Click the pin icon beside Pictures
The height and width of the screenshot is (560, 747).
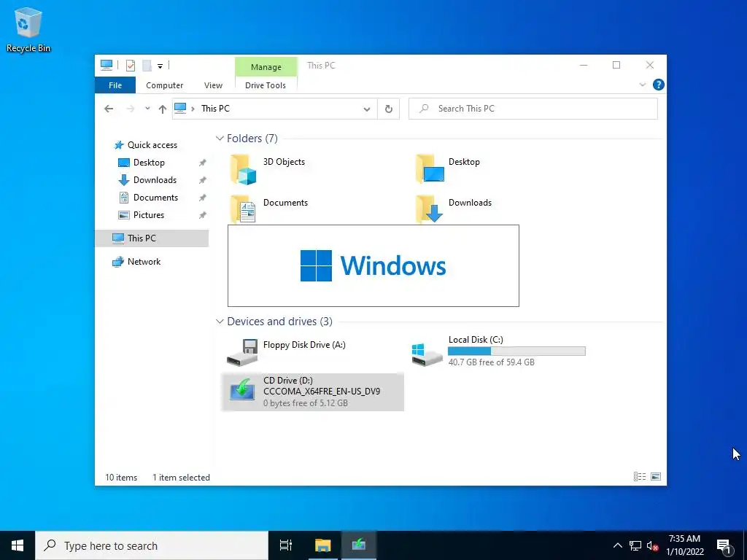click(203, 215)
